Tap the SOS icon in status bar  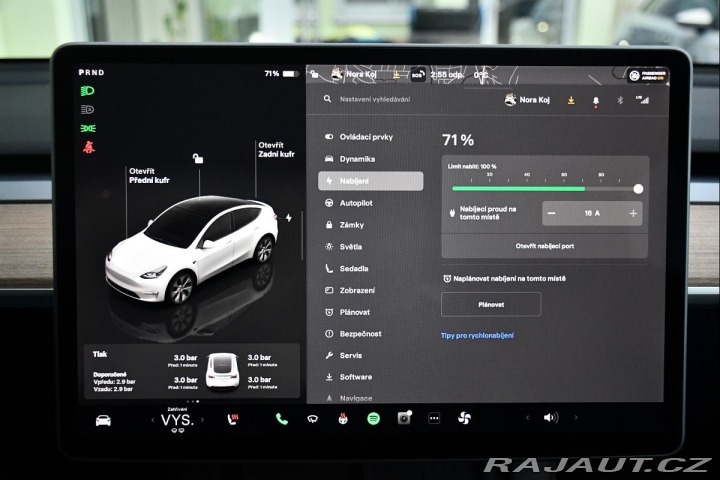pyautogui.click(x=417, y=74)
